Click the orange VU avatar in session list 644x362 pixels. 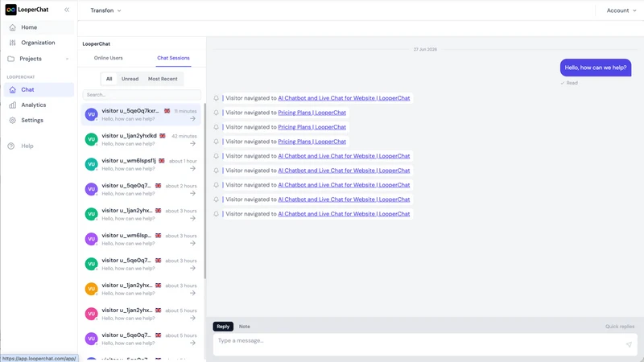[x=91, y=289]
